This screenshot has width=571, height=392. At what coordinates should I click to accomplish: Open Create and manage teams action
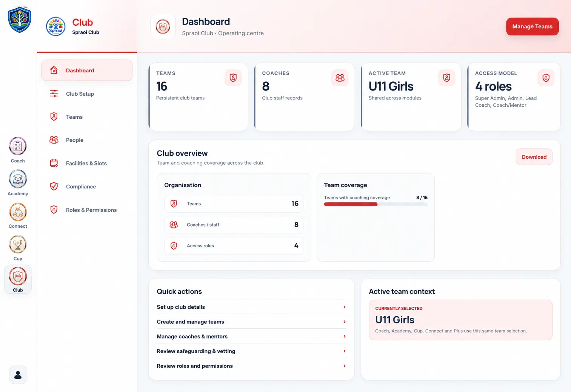tap(251, 322)
